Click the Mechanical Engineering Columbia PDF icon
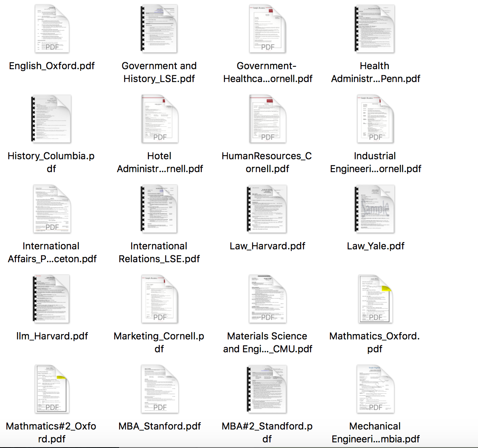The width and height of the screenshot is (478, 448). tap(375, 389)
